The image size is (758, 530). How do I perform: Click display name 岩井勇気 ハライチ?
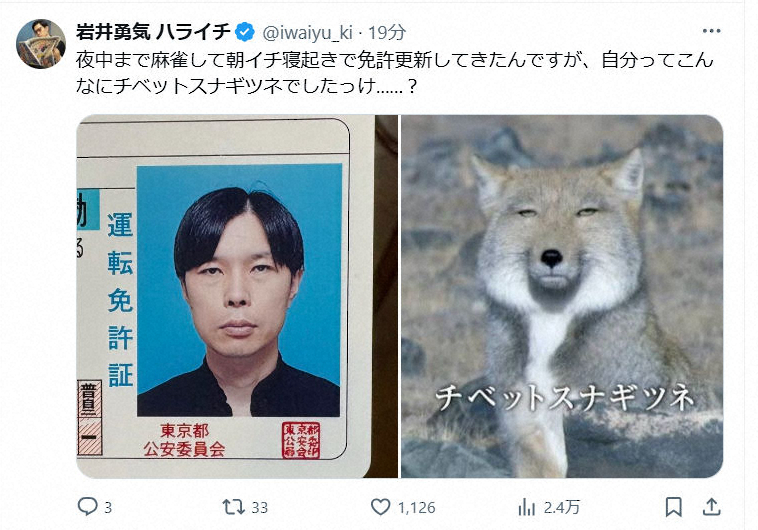153,32
